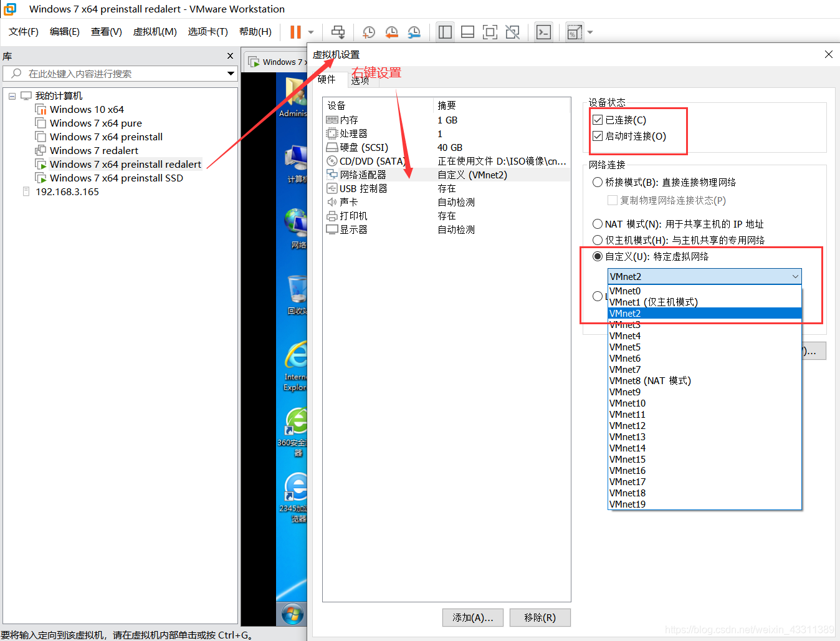Click the take snapshot clock-plus icon
This screenshot has height=641, width=840.
369,32
